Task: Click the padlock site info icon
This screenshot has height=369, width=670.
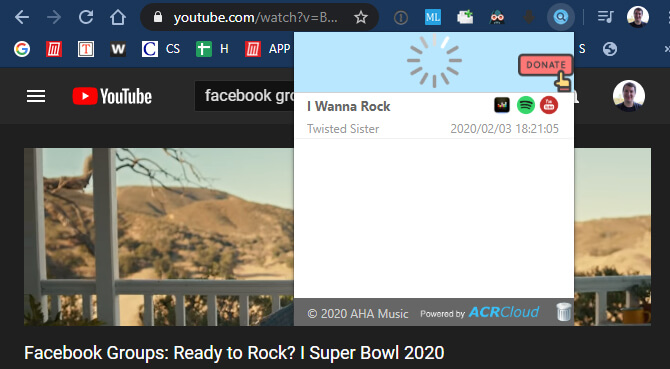Action: click(158, 18)
